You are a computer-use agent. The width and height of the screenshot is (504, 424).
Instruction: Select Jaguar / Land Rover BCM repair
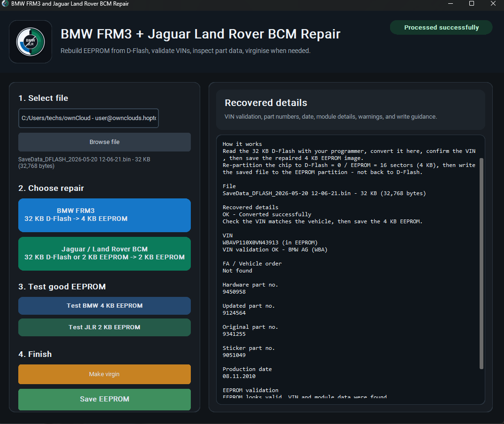point(105,254)
